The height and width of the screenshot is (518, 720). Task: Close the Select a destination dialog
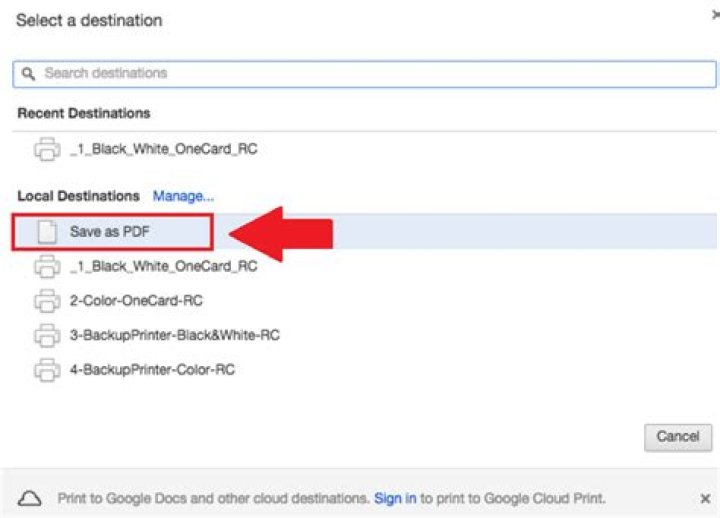coord(715,15)
